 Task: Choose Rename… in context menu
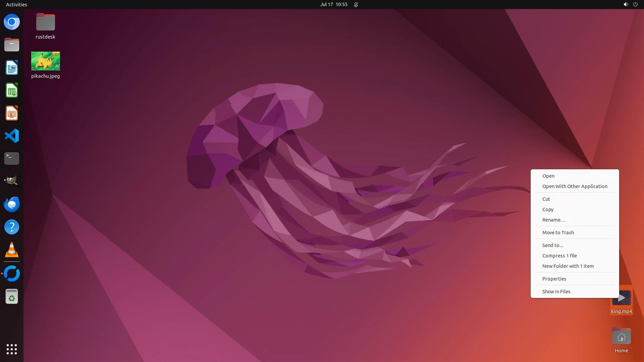[x=553, y=220]
